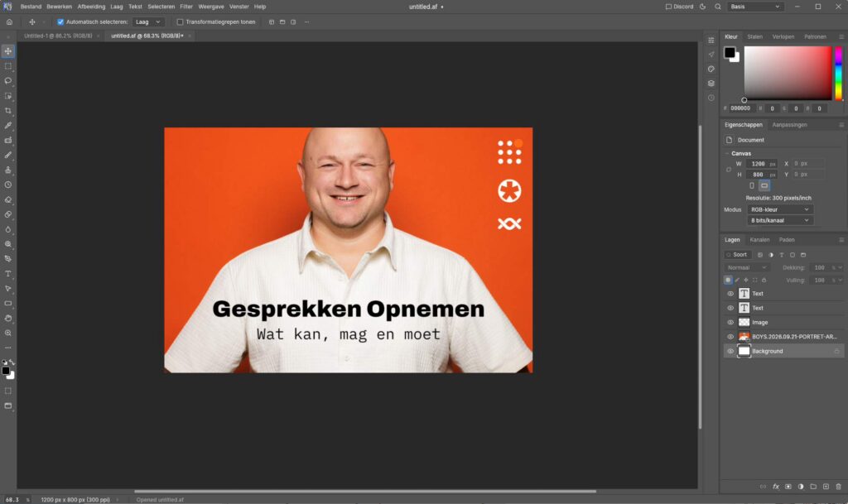
Task: Pick the Clone Stamp tool
Action: (8, 170)
